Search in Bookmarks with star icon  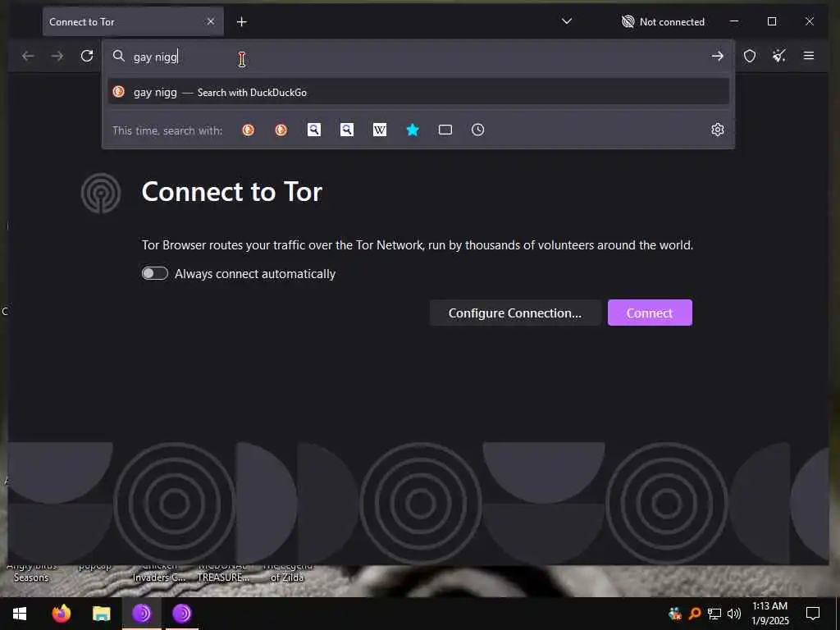click(x=412, y=130)
